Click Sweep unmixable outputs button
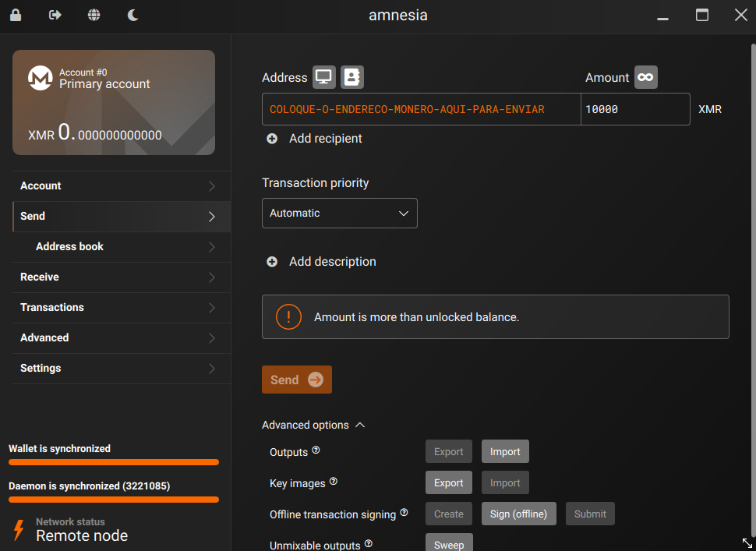The width and height of the screenshot is (756, 551). coord(449,542)
